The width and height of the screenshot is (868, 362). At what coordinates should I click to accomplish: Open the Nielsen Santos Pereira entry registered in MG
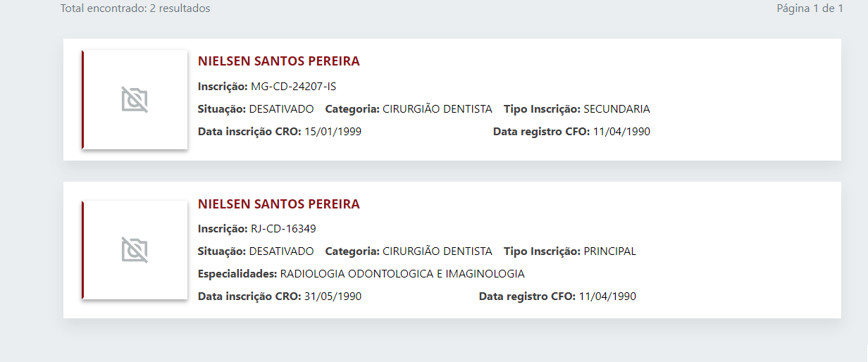[x=278, y=61]
